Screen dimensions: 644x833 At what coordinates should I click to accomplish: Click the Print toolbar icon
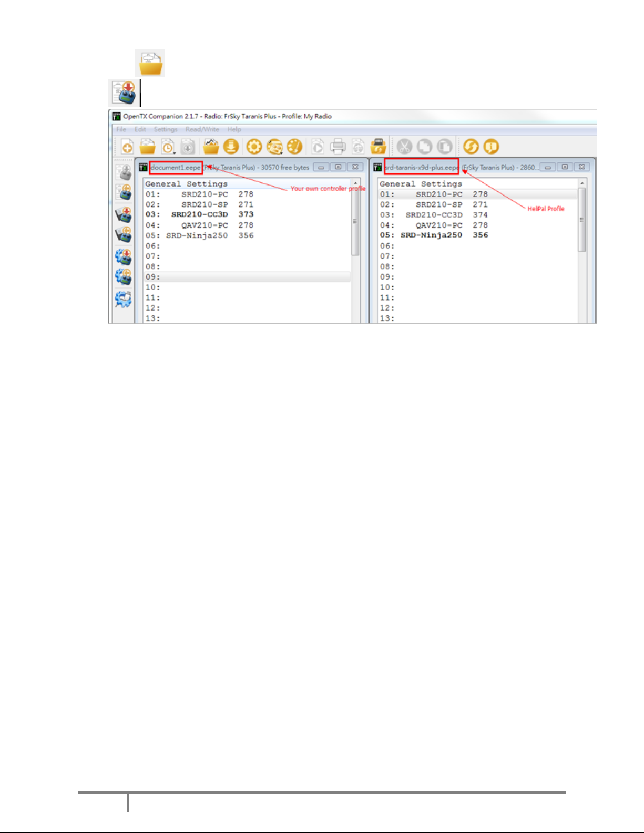338,147
